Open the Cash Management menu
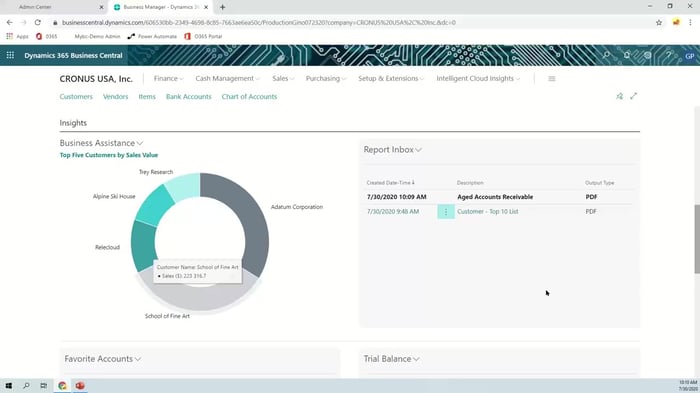 pos(227,79)
